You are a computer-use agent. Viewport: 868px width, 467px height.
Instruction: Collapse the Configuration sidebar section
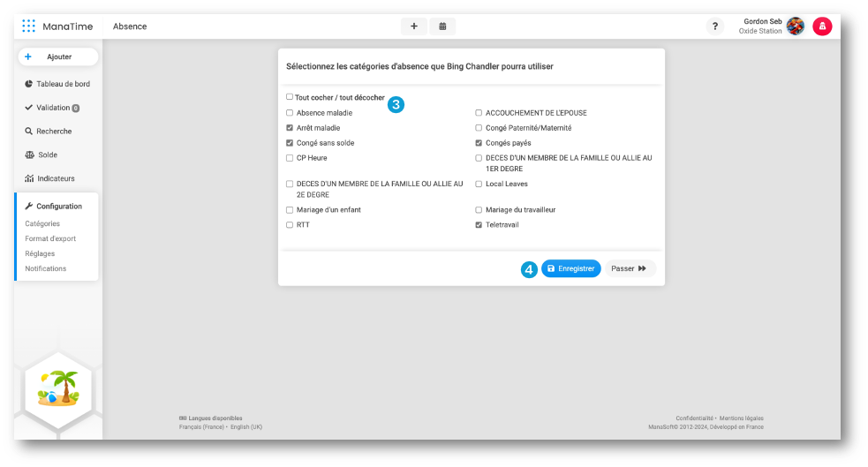(x=58, y=207)
